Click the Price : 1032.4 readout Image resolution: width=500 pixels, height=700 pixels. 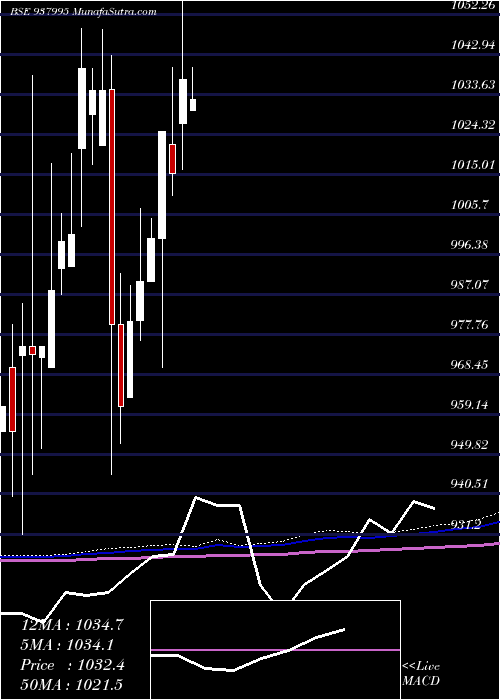pos(73,665)
